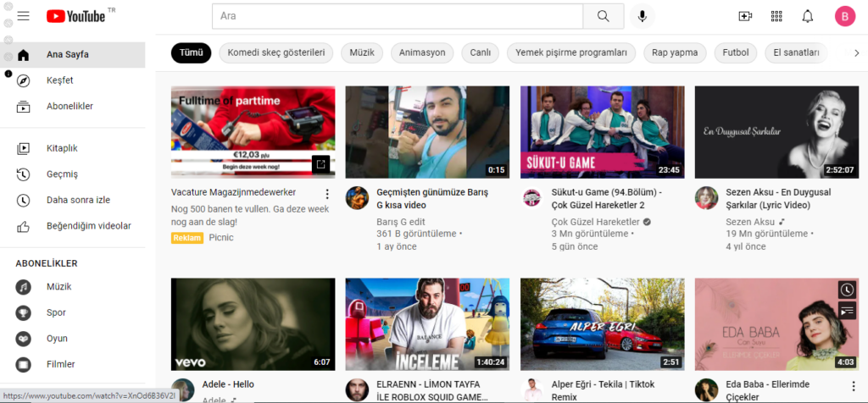
Task: Go to Ana Sayfa in sidebar
Action: [73, 55]
